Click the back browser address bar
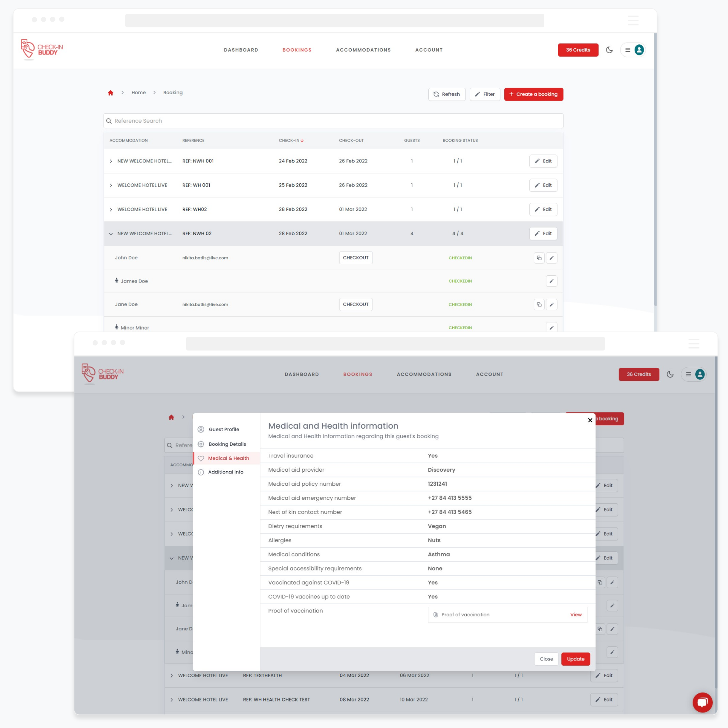 pyautogui.click(x=334, y=21)
